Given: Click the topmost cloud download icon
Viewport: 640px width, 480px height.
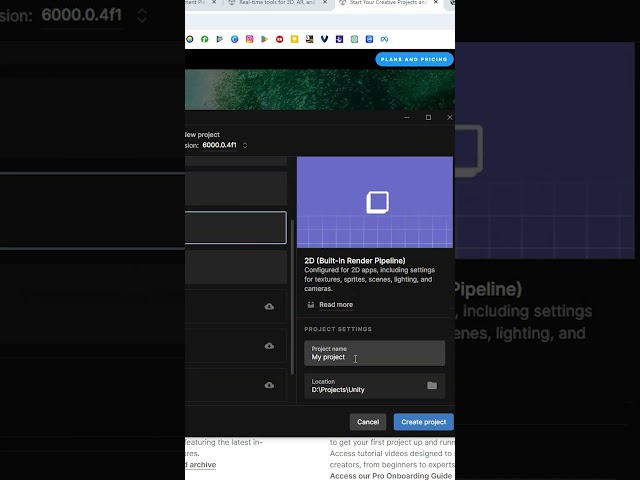Looking at the screenshot, I should (x=269, y=306).
